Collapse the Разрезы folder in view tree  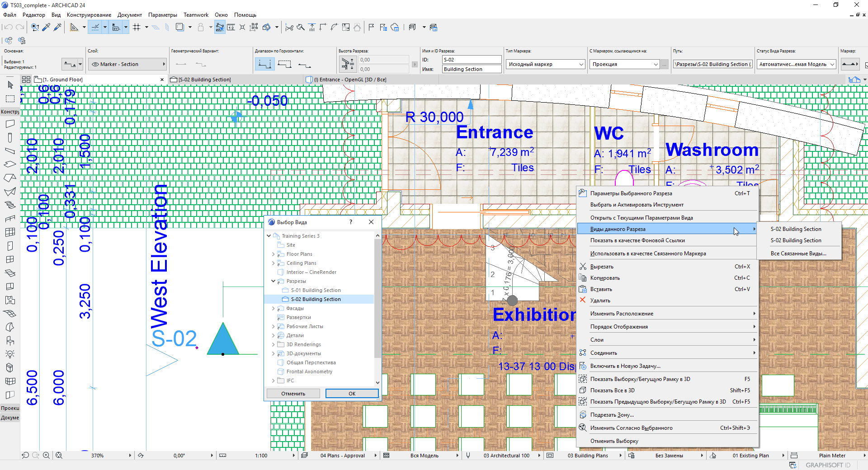(273, 281)
